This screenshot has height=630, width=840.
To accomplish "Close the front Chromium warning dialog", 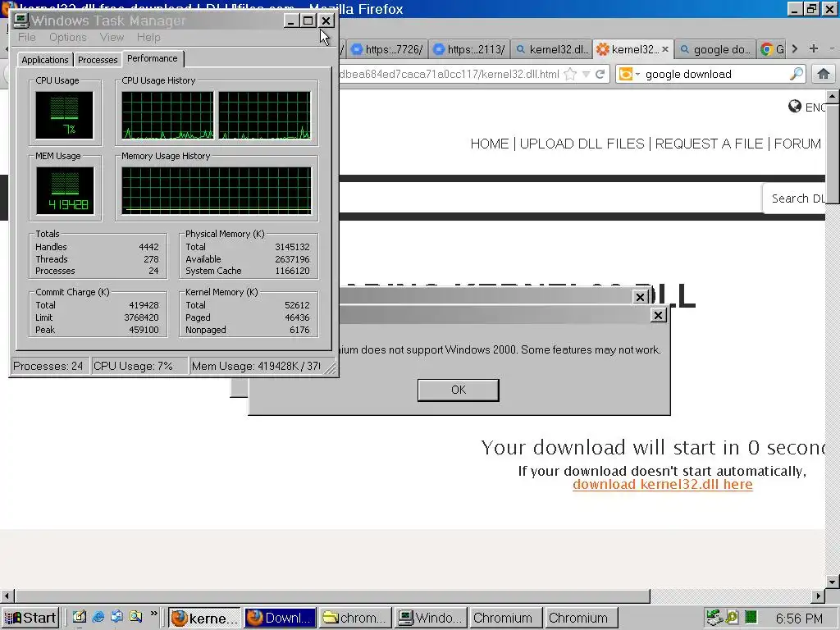I will pos(658,315).
